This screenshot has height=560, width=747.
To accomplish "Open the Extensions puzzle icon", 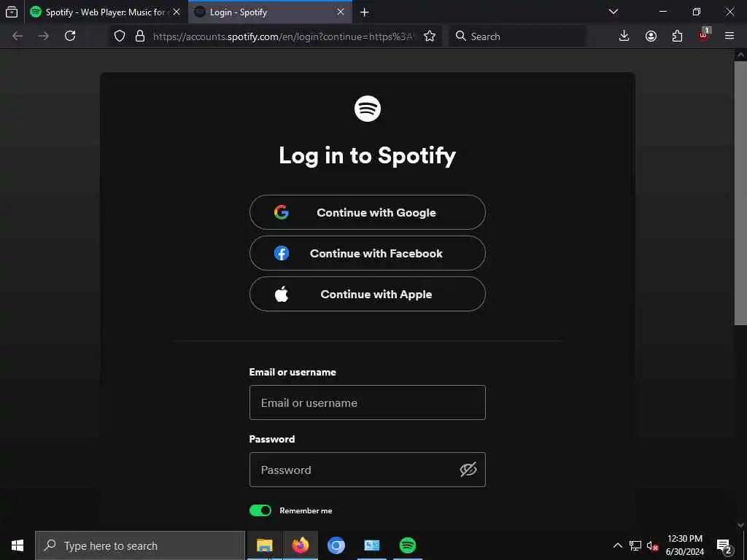I will pos(677,36).
